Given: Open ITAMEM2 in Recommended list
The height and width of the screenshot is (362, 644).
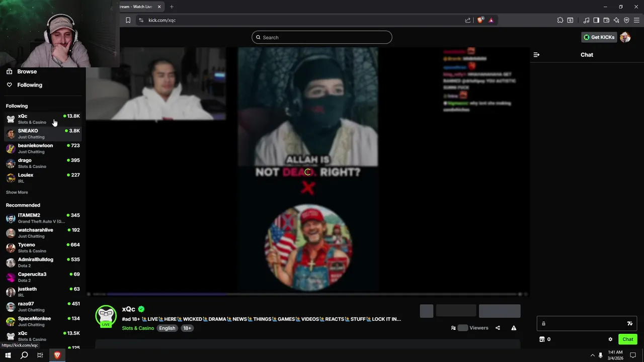Looking at the screenshot, I should pyautogui.click(x=43, y=218).
